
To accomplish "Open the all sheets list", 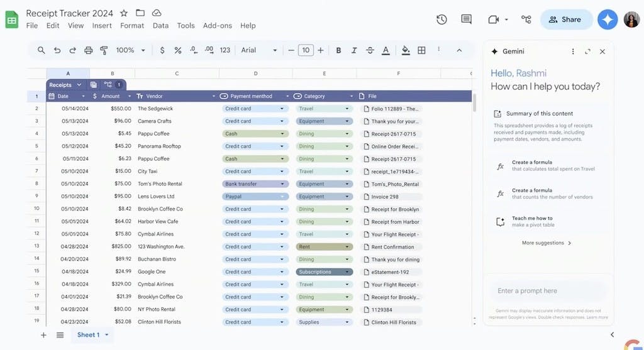I will [60, 335].
